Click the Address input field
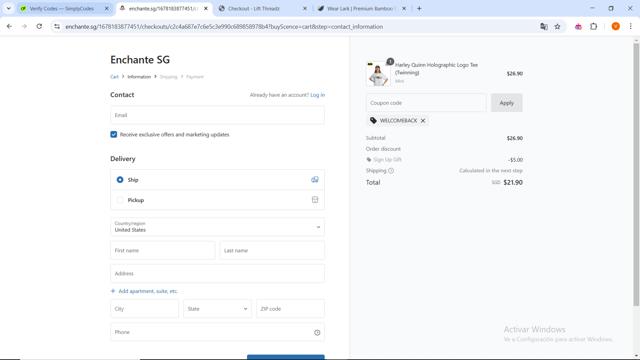640x360 pixels. [218, 273]
